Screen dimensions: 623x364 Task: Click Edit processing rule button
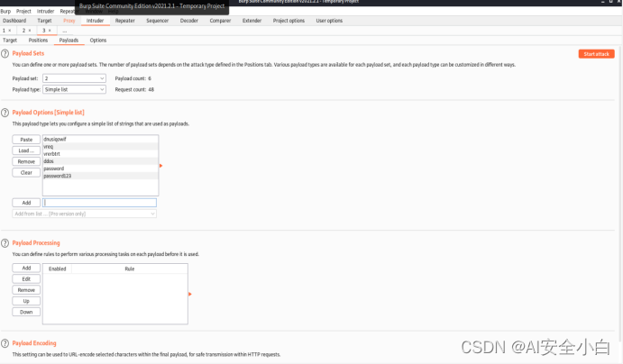point(26,279)
